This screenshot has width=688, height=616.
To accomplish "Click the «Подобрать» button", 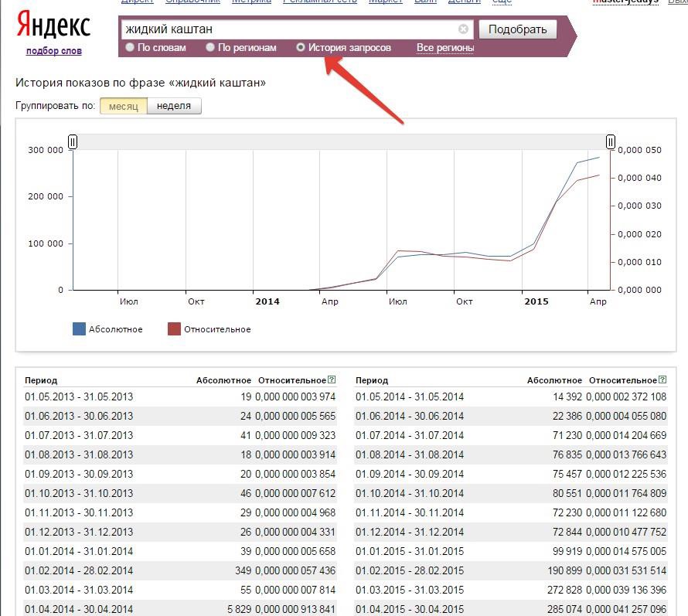I will click(x=518, y=29).
